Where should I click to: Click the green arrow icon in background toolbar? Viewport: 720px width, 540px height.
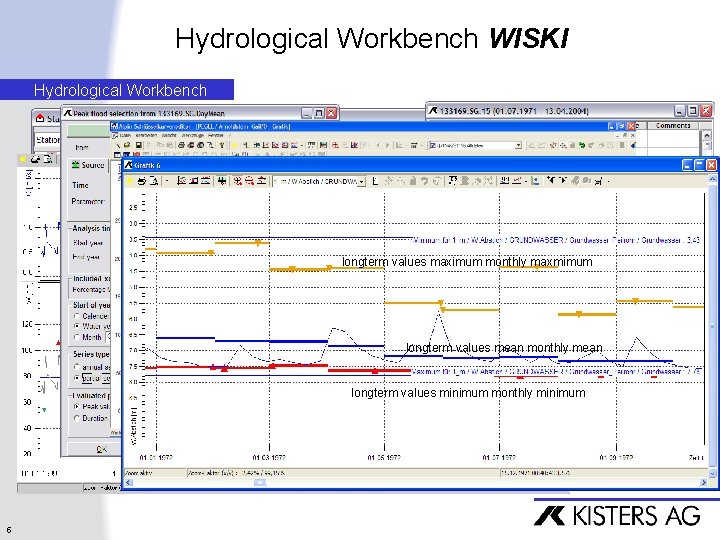[582, 145]
